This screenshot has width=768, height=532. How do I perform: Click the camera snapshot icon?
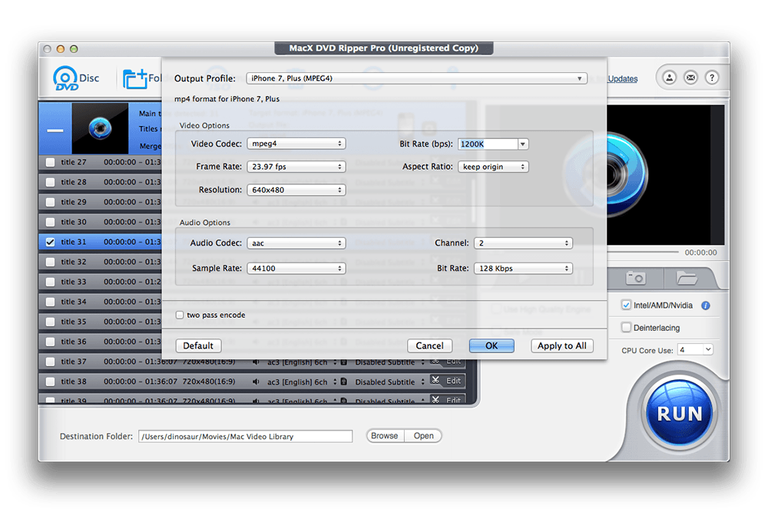[634, 278]
